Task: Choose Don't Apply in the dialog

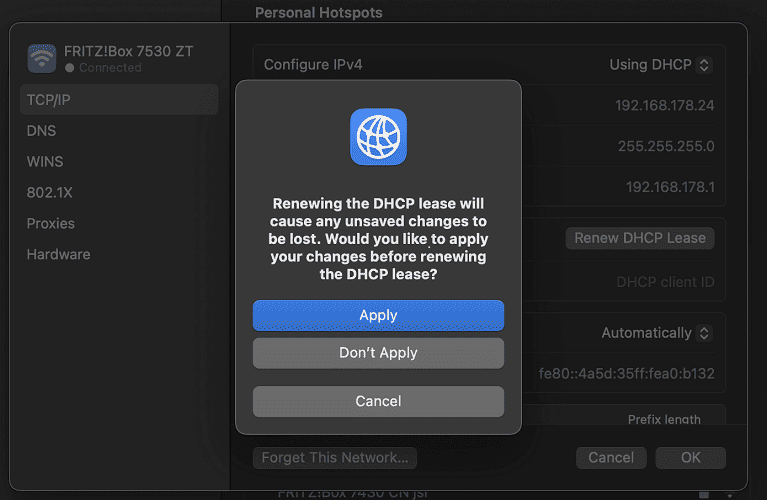Action: pos(378,353)
